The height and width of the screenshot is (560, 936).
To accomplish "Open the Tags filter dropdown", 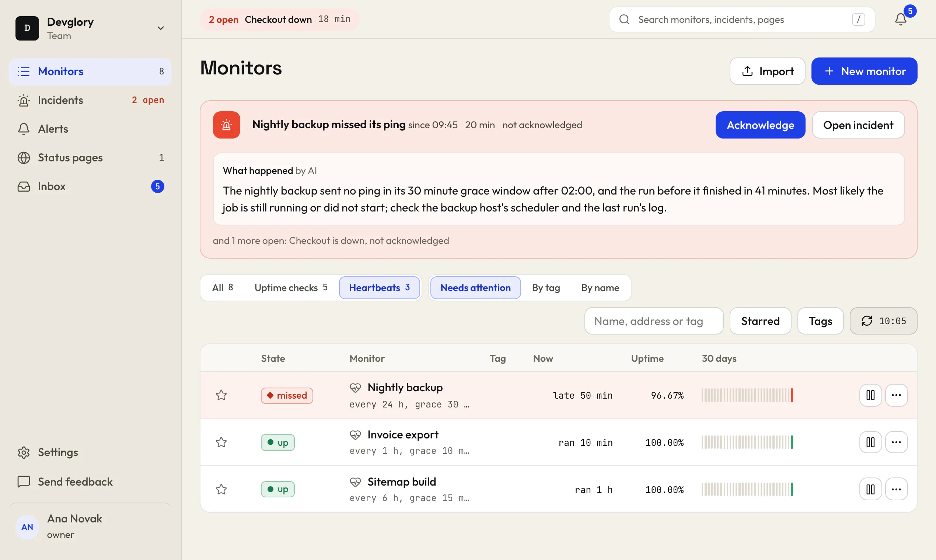I will tap(820, 321).
